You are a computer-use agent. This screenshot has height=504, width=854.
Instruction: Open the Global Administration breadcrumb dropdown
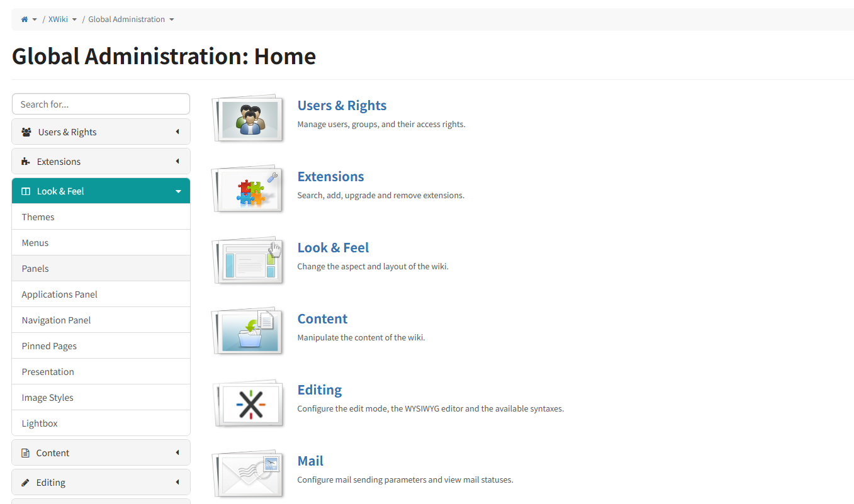[171, 20]
